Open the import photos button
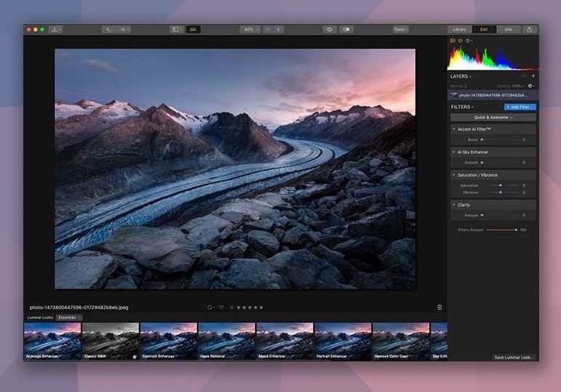The height and width of the screenshot is (392, 561). [x=55, y=30]
